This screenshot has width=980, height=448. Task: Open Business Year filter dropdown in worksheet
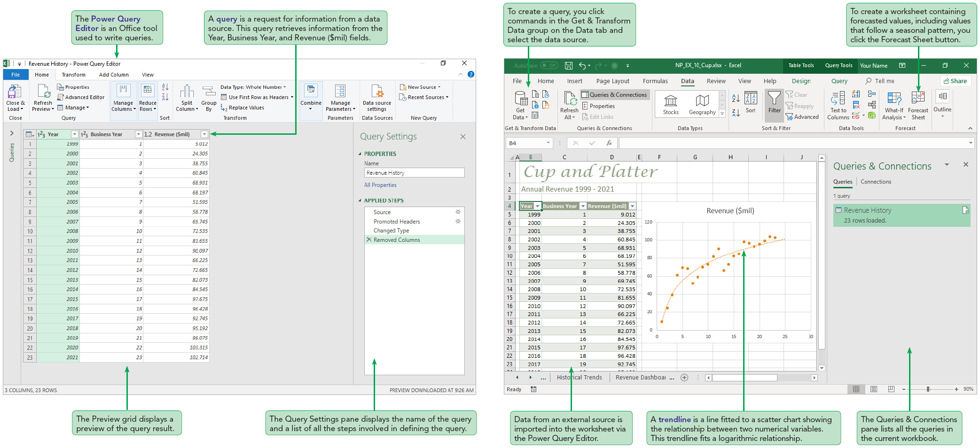click(583, 206)
